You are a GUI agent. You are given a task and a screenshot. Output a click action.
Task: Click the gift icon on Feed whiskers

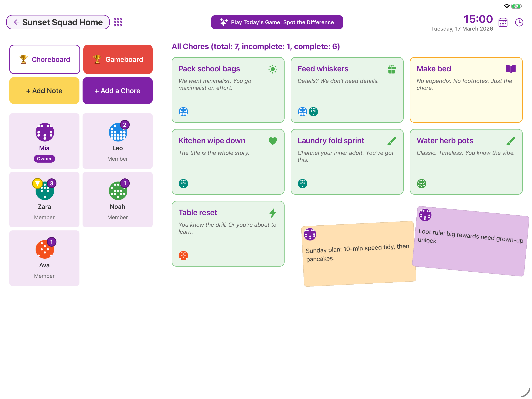pos(392,69)
